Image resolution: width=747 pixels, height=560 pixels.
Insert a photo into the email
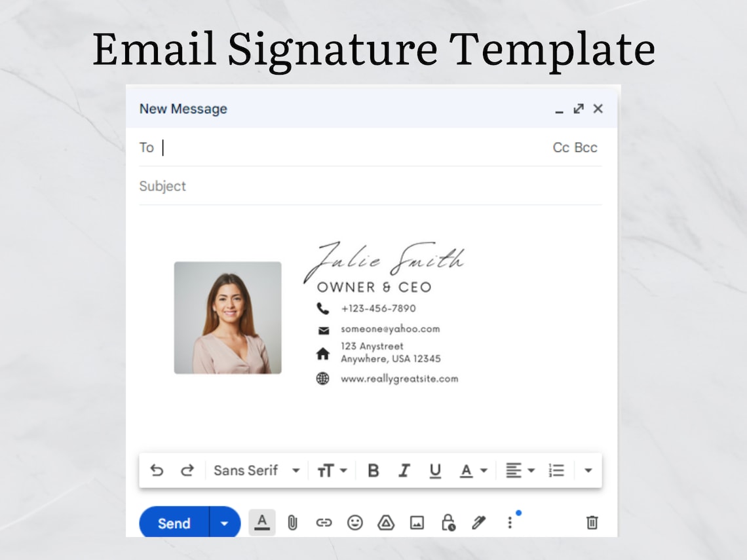click(x=416, y=522)
